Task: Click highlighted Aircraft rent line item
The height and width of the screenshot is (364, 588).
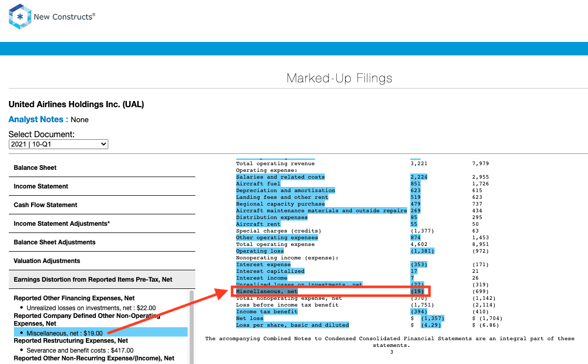Action: pyautogui.click(x=258, y=224)
